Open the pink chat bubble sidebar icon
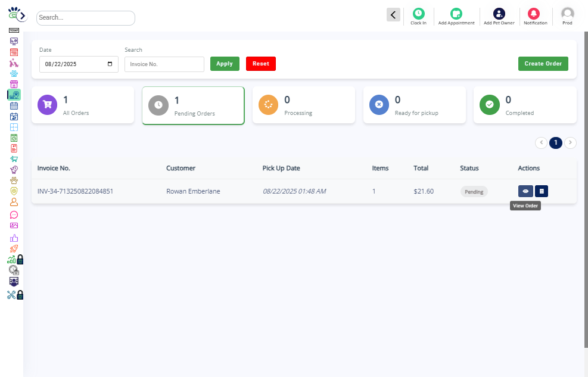This screenshot has width=588, height=377. point(14,215)
